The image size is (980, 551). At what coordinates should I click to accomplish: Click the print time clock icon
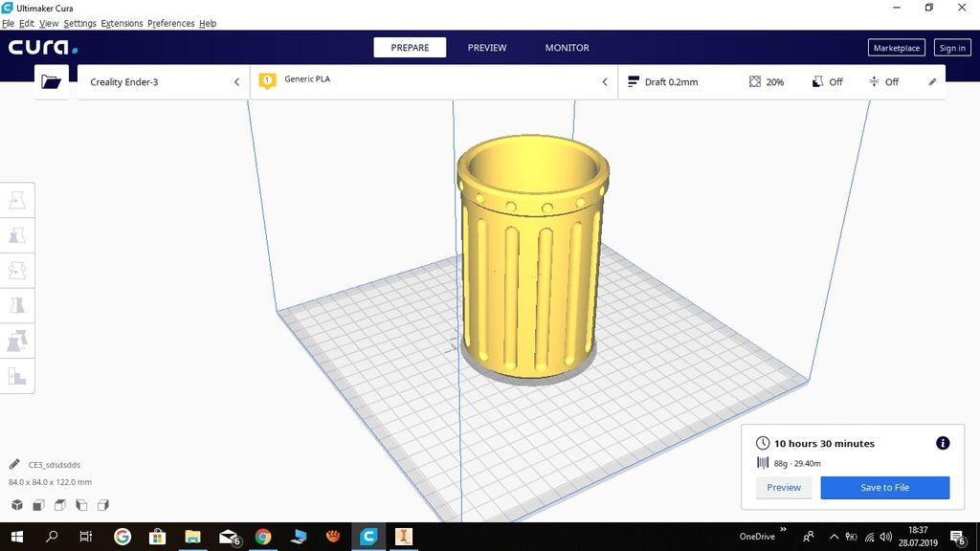(x=763, y=443)
